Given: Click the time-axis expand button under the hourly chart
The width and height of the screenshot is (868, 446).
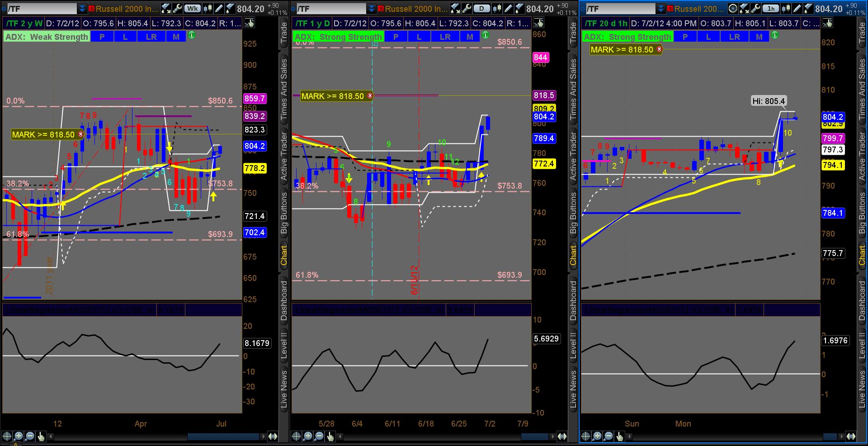Looking at the screenshot, I should [x=851, y=437].
